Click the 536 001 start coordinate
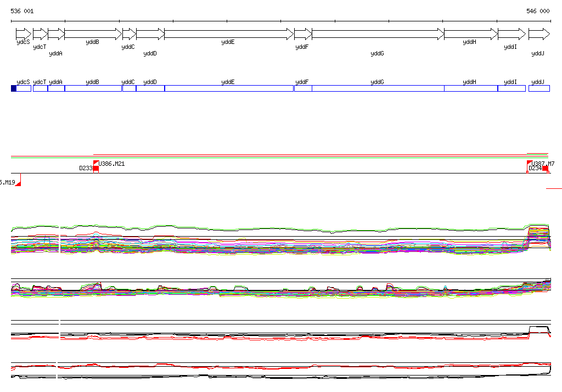 pyautogui.click(x=22, y=11)
